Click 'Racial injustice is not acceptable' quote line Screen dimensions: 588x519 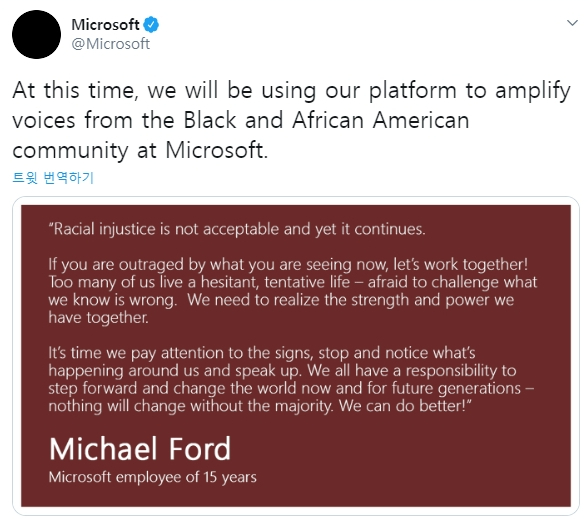point(237,229)
